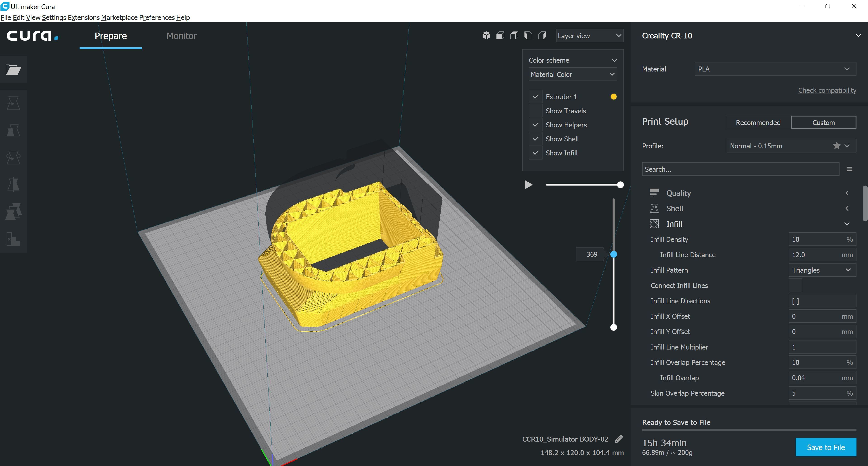Switch to the Monitor tab
This screenshot has height=466, width=868.
181,36
